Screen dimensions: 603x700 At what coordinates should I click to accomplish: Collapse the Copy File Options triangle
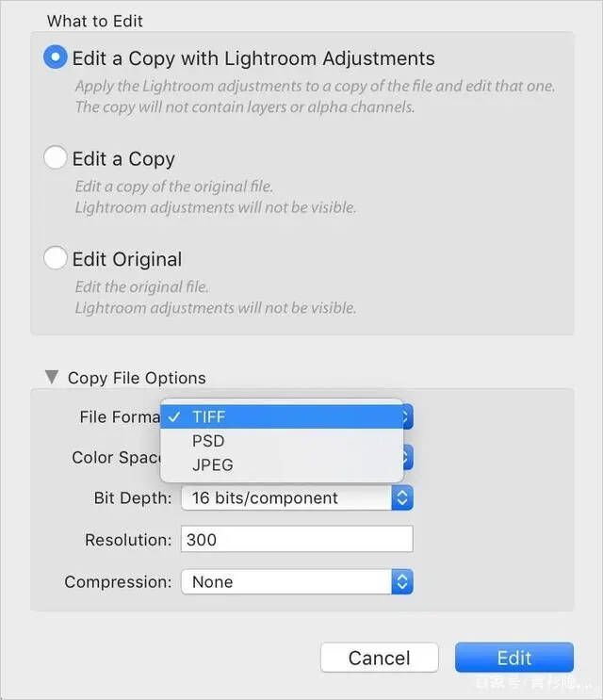[51, 377]
